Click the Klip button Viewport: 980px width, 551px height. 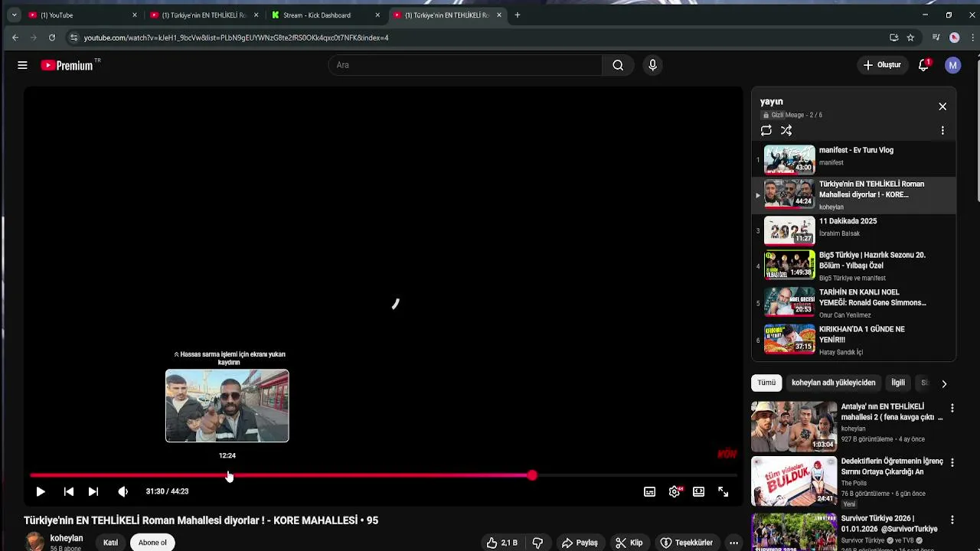click(x=629, y=543)
